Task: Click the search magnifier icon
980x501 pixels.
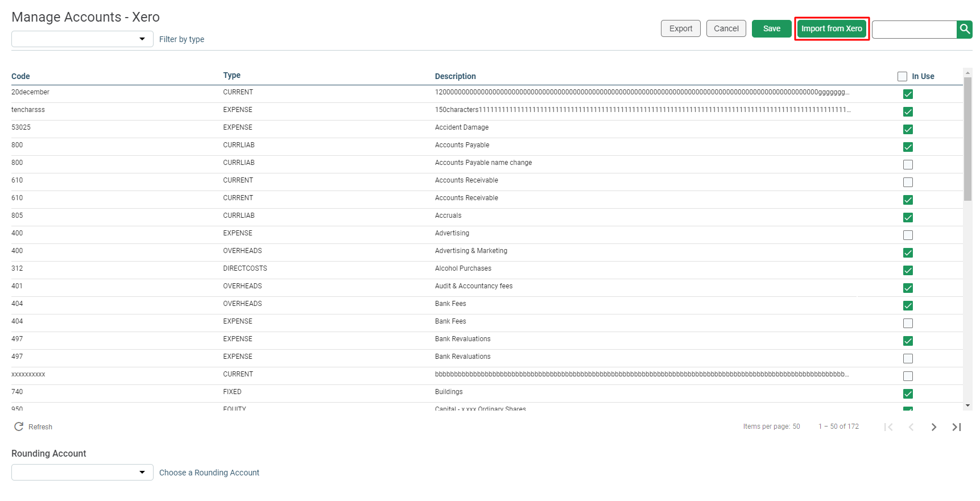Action: click(x=965, y=29)
